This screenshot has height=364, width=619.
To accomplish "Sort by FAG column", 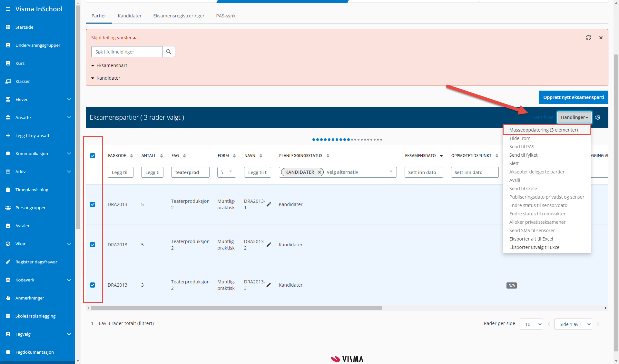I will pyautogui.click(x=184, y=156).
